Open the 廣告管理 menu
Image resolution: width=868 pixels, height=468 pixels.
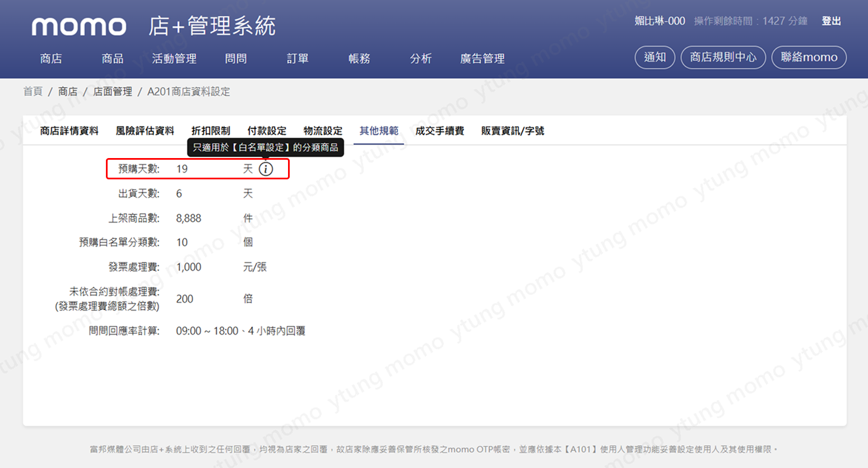[482, 58]
